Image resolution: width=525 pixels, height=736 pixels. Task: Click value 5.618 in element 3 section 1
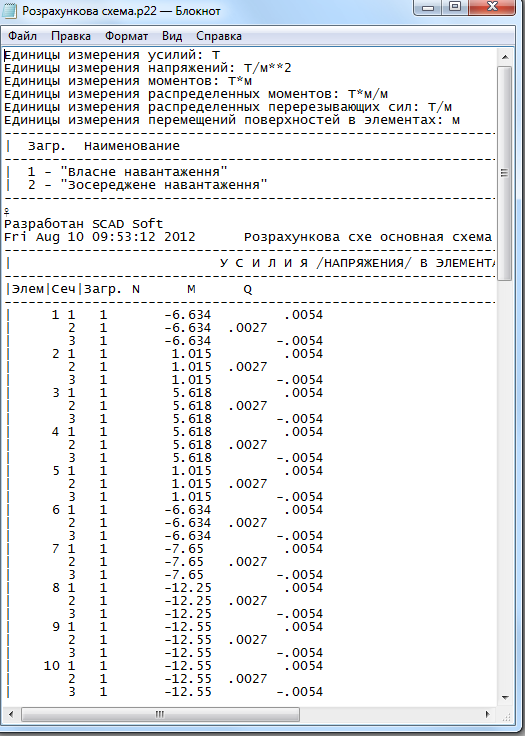(x=192, y=392)
